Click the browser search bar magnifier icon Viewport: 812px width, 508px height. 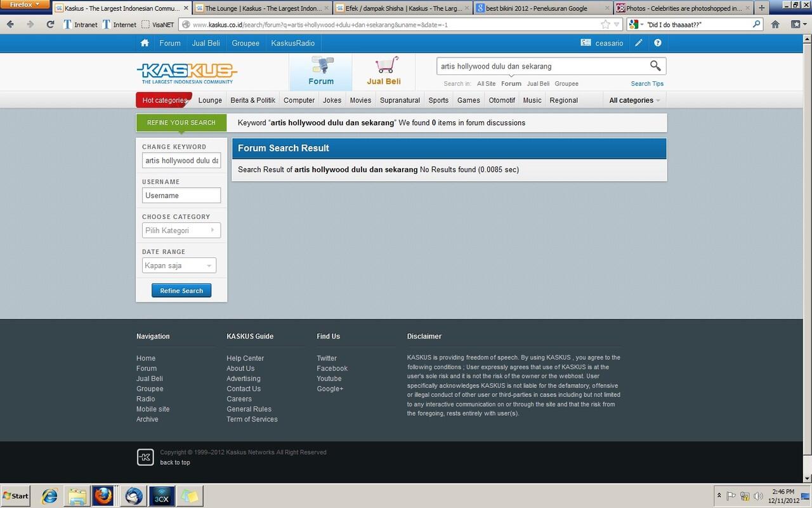point(756,24)
